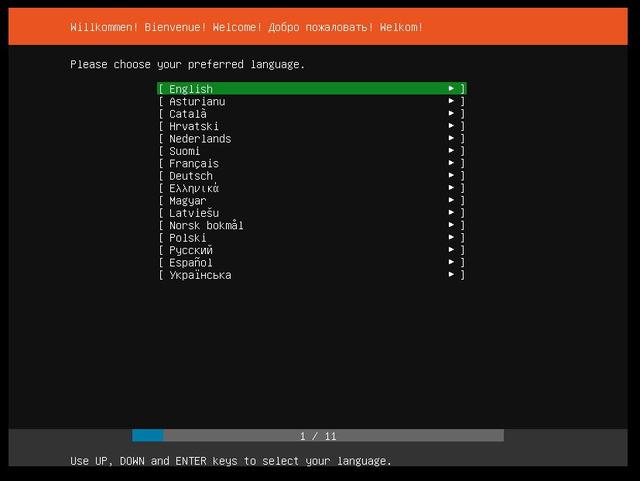Choose Norsk bokmål language option
This screenshot has height=481, width=640.
click(x=312, y=225)
